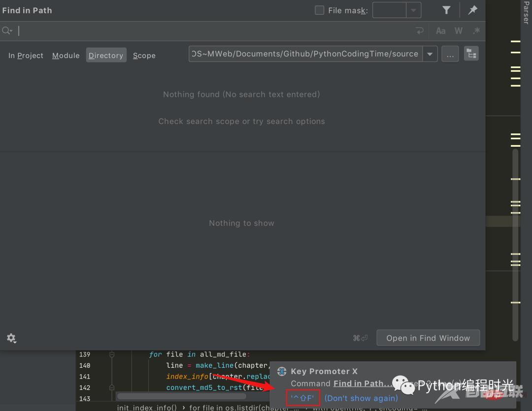Toggle match case with the Aa button

(440, 31)
